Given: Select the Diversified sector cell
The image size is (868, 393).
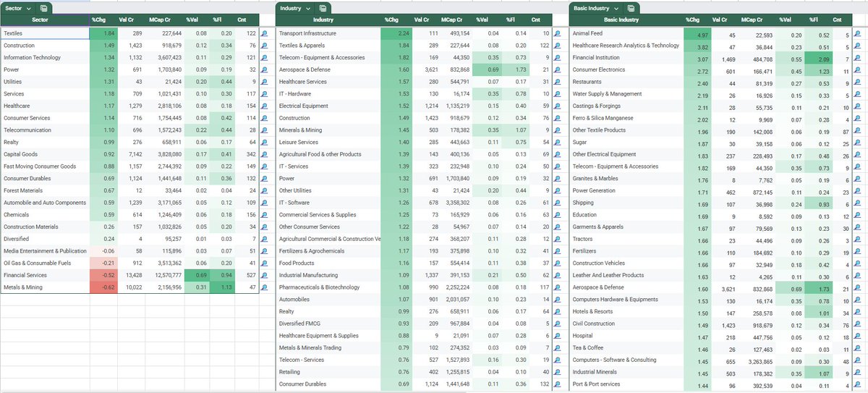Looking at the screenshot, I should pyautogui.click(x=46, y=239).
